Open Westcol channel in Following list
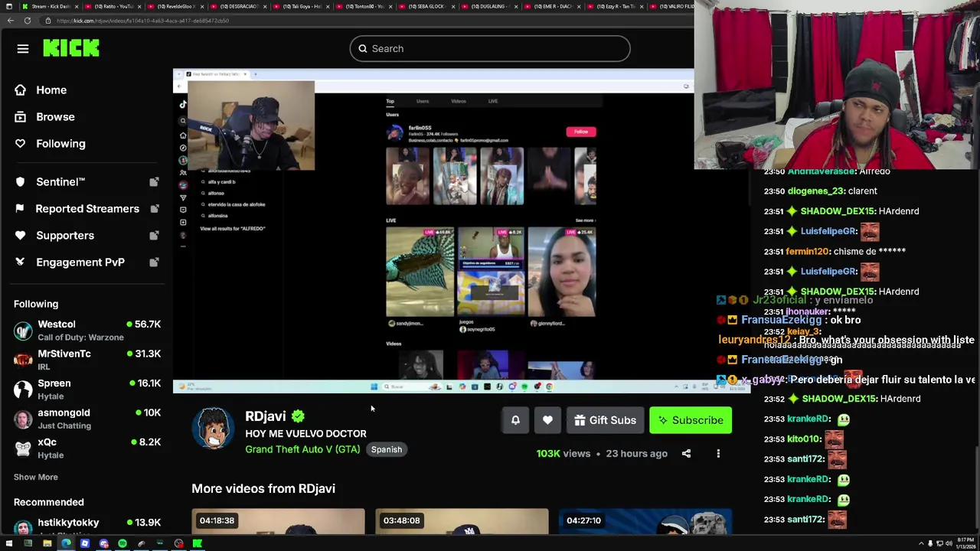This screenshot has width=980, height=551. pos(87,331)
